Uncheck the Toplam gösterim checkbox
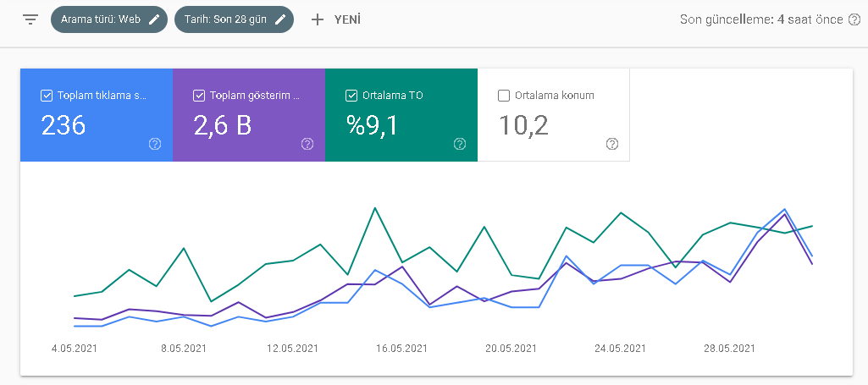 [x=199, y=96]
